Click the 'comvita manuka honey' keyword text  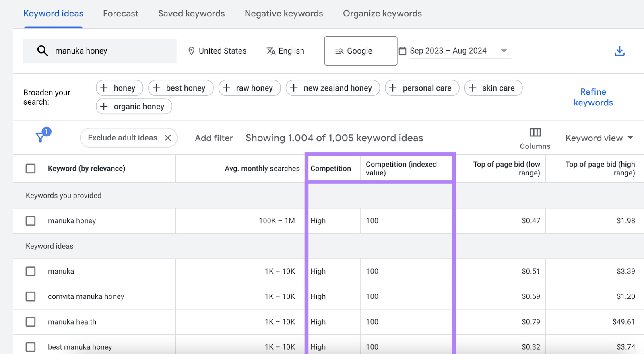[x=86, y=297]
